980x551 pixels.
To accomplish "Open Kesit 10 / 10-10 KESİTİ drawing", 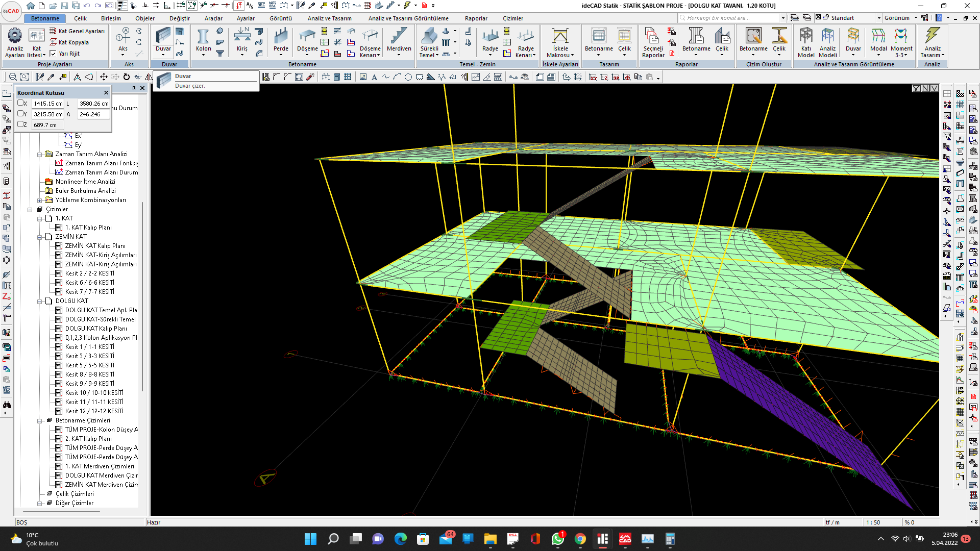I will (94, 393).
